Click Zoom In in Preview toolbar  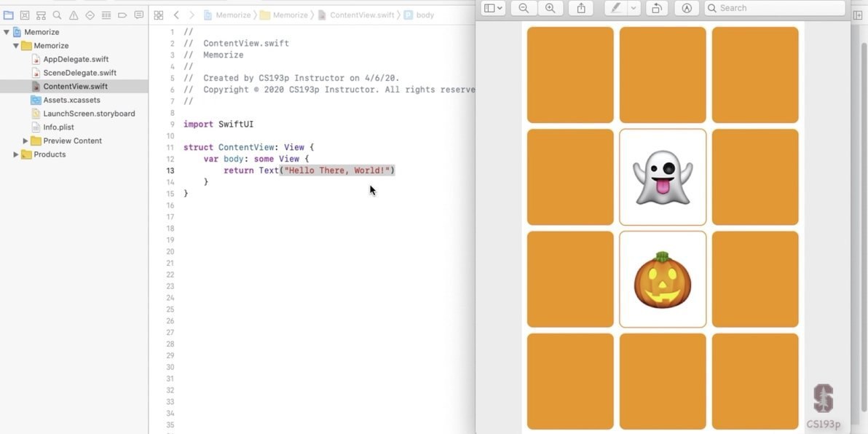(551, 8)
